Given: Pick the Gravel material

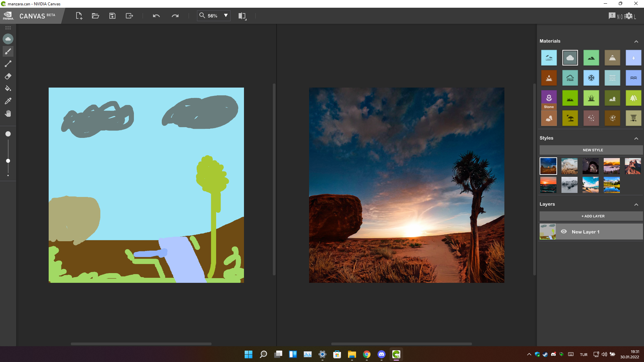Looking at the screenshot, I should pos(591,118).
